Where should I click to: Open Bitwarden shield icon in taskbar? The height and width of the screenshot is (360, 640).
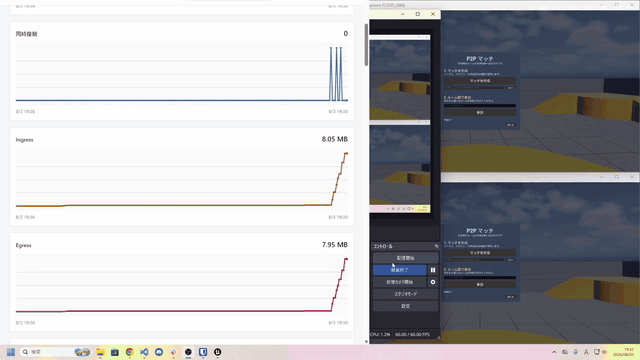coord(203,352)
